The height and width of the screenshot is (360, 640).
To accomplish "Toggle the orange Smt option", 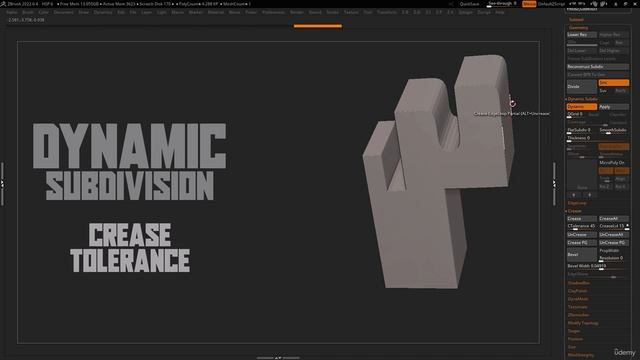I will 613,83.
